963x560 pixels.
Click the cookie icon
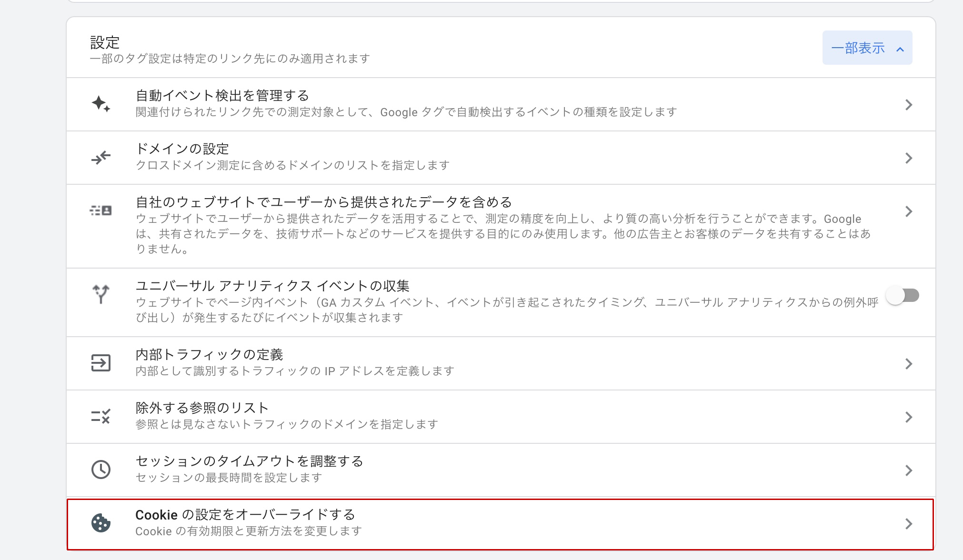pyautogui.click(x=101, y=523)
